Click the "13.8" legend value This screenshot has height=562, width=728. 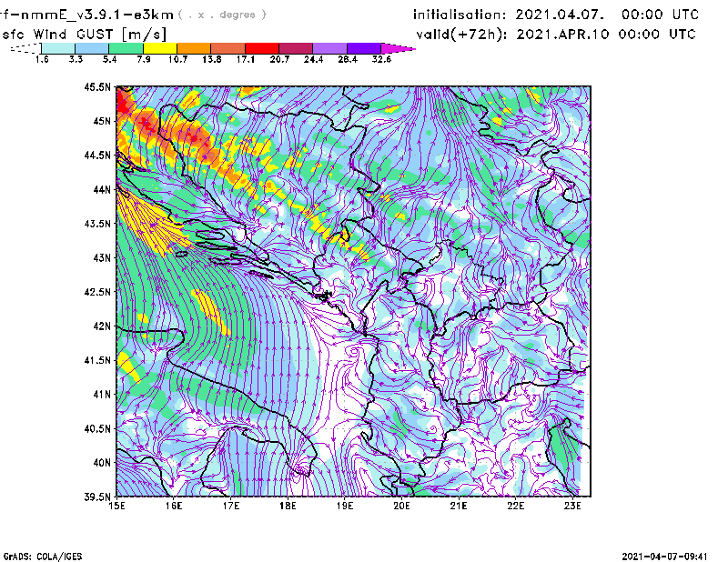pos(212,59)
